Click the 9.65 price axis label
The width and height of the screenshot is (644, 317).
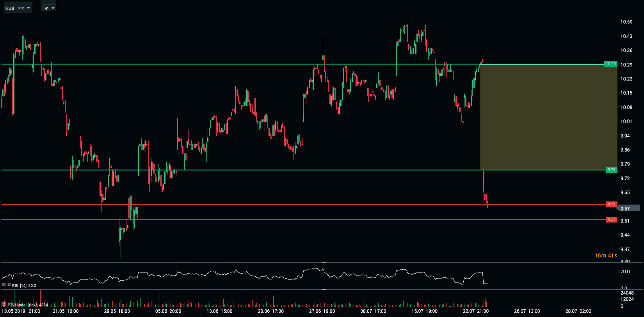tap(625, 192)
